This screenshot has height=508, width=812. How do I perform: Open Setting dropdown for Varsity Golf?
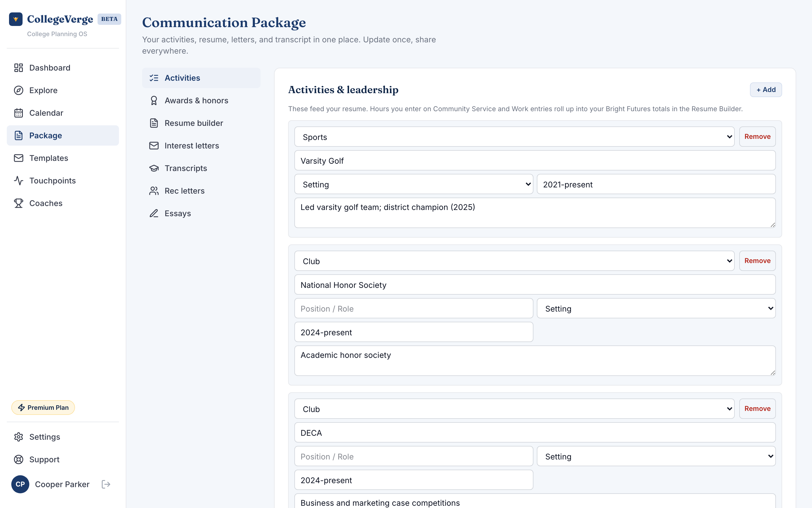(x=414, y=184)
